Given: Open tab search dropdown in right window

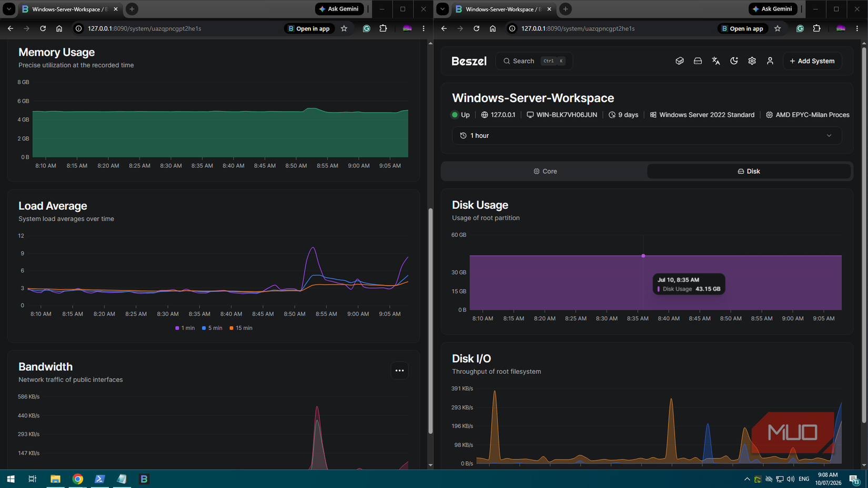Looking at the screenshot, I should point(442,9).
